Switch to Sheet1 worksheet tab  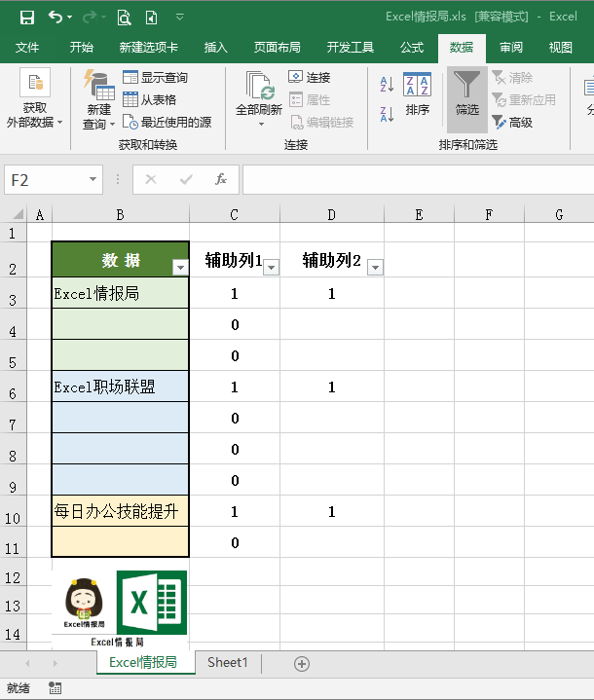pos(227,662)
